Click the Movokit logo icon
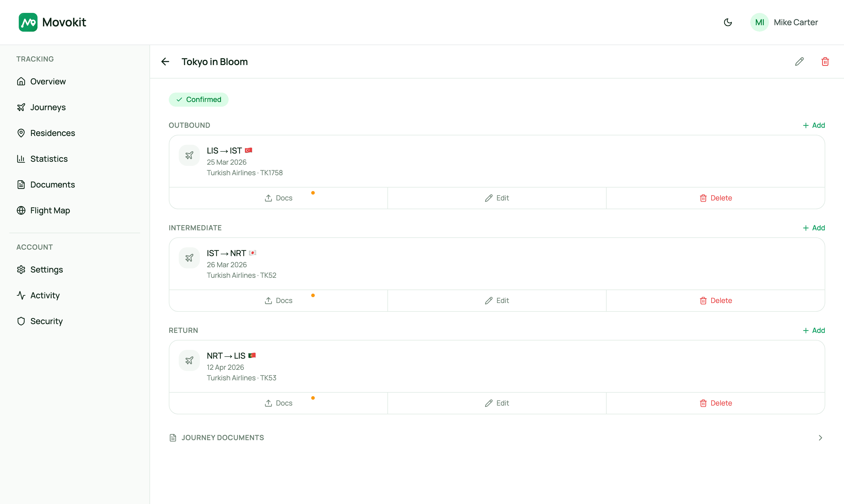This screenshot has width=844, height=504. tap(28, 22)
